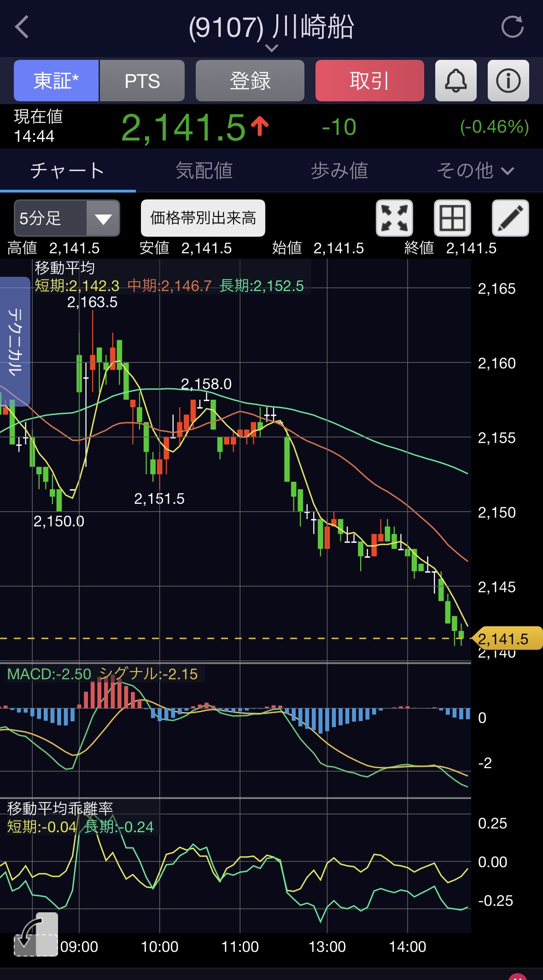The width and height of the screenshot is (543, 980).
Task: Switch to the four-panel grid chart layout
Action: coord(452,218)
